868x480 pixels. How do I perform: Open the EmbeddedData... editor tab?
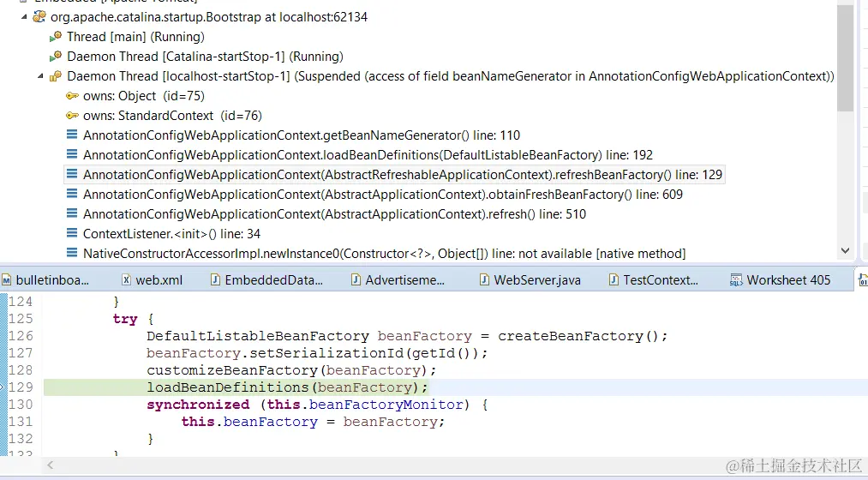[273, 280]
